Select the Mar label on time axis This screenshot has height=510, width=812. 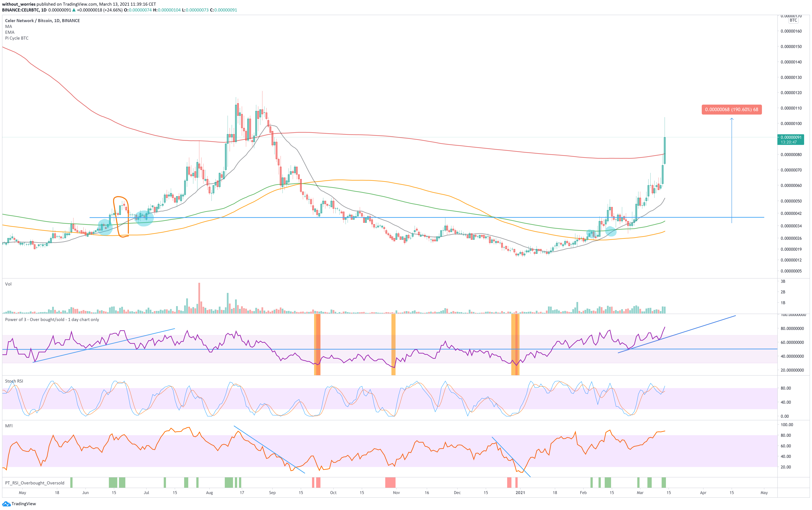640,493
